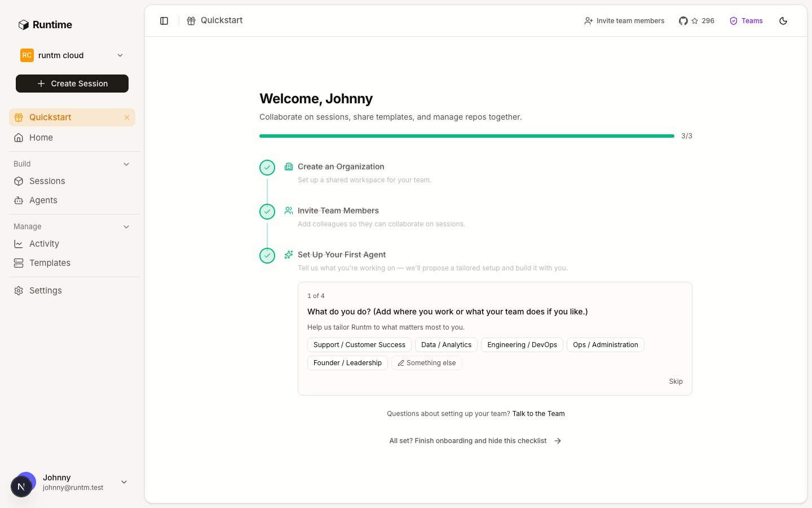
Task: Click the Set Up Your First Agent checkmark
Action: coord(267,256)
